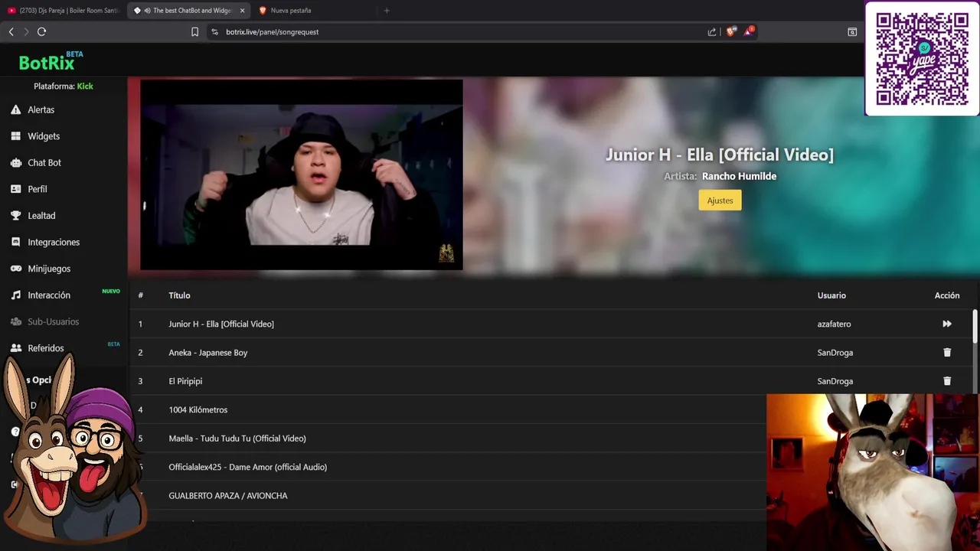
Task: Go back in the browser
Action: click(11, 31)
